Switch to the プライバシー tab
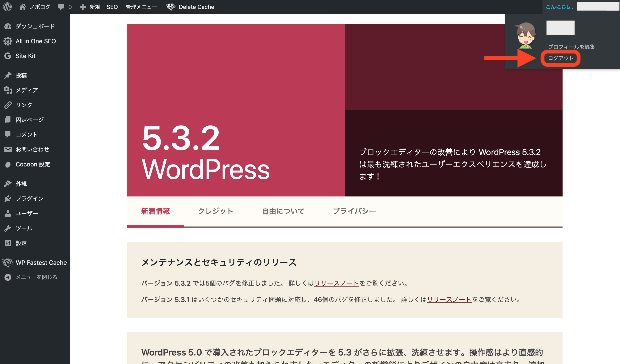This screenshot has height=364, width=620. tap(354, 211)
